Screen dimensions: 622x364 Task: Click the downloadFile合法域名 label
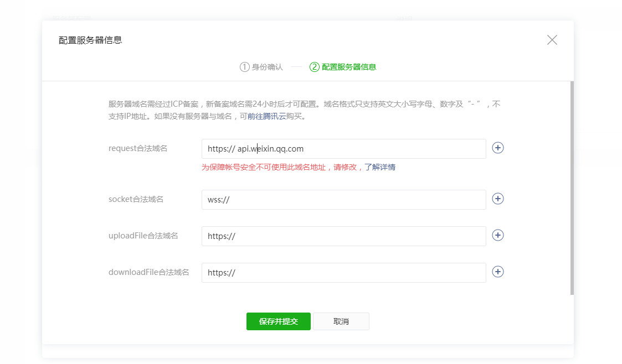[x=149, y=272]
